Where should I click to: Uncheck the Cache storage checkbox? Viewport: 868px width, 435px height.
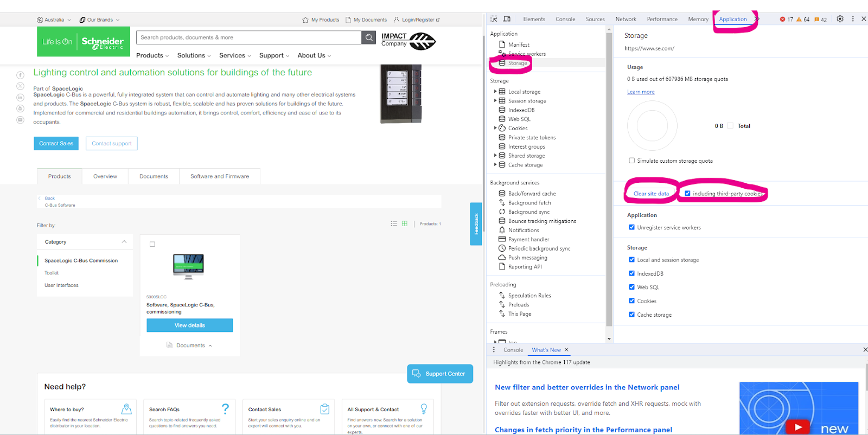pos(631,314)
